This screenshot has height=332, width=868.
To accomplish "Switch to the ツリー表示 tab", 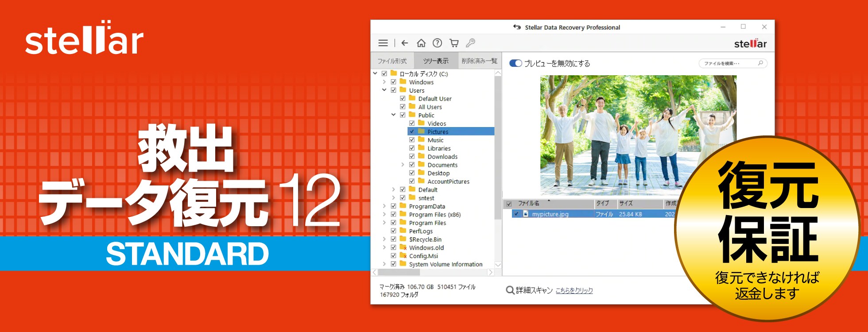I will point(436,61).
